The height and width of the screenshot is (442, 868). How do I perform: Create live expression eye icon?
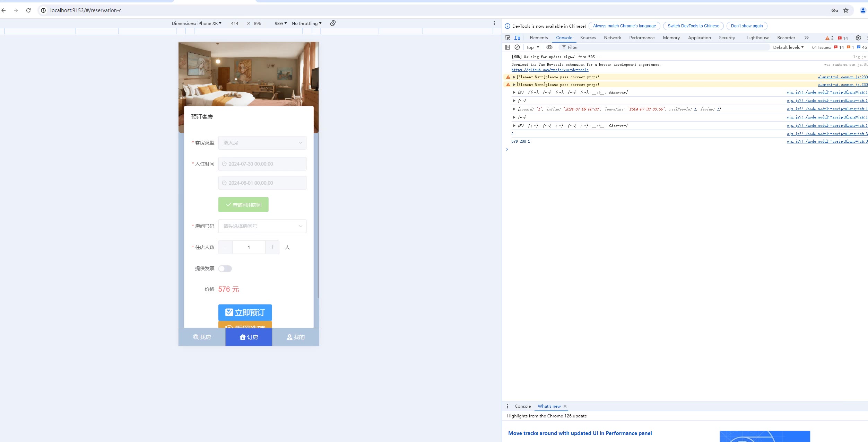(x=549, y=47)
